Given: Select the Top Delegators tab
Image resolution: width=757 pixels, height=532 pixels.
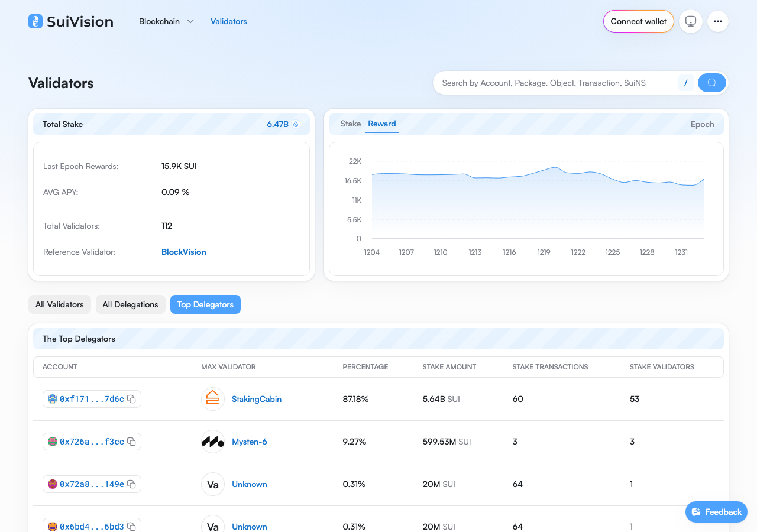Looking at the screenshot, I should (x=205, y=304).
